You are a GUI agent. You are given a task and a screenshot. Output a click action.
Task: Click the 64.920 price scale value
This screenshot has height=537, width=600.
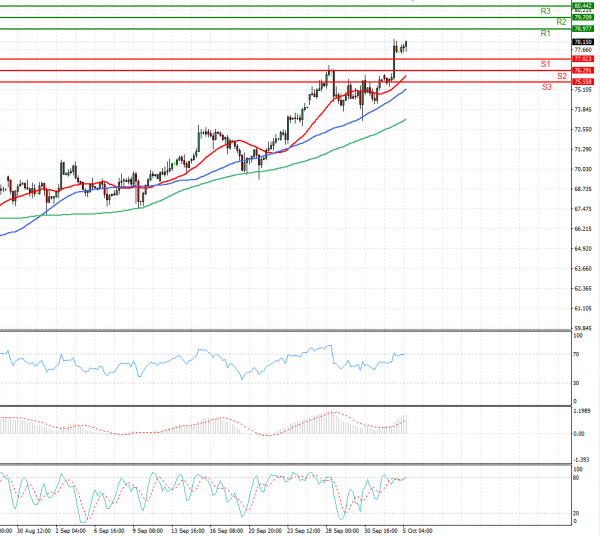583,249
